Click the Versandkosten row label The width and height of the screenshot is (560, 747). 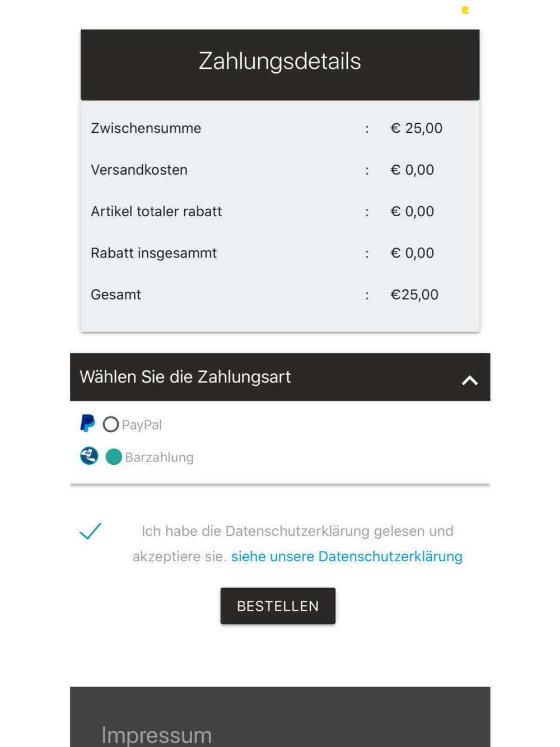point(139,170)
